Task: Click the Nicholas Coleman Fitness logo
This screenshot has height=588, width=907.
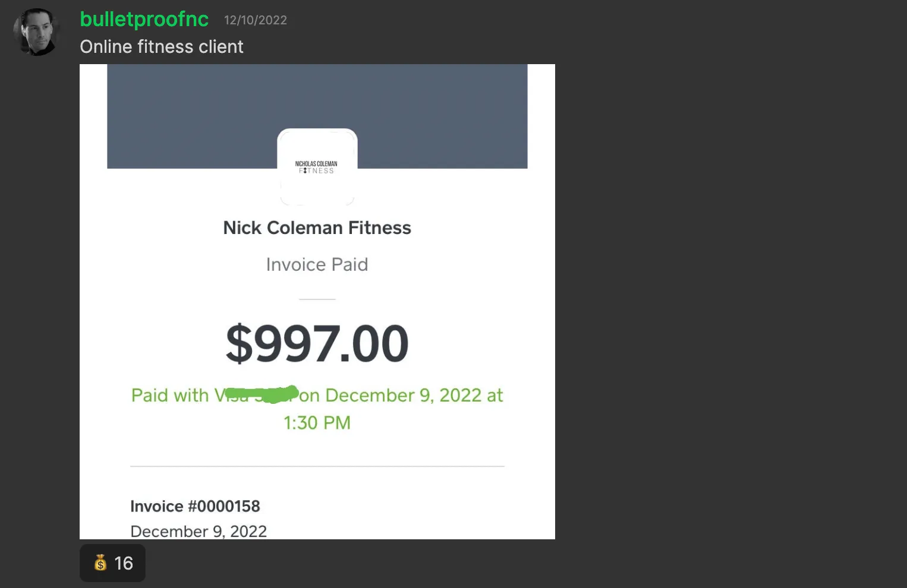Action: pos(317,167)
